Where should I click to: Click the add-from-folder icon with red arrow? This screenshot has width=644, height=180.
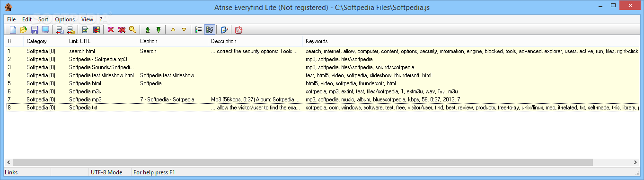click(71, 30)
